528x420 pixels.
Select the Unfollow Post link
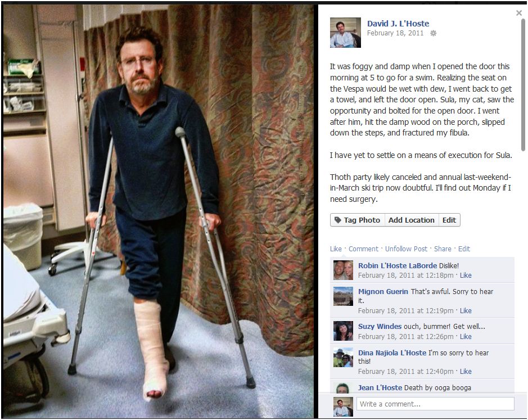click(406, 249)
